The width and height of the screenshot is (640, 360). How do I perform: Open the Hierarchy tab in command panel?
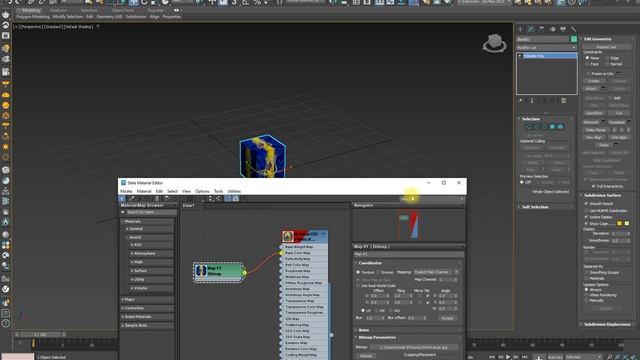(x=542, y=29)
